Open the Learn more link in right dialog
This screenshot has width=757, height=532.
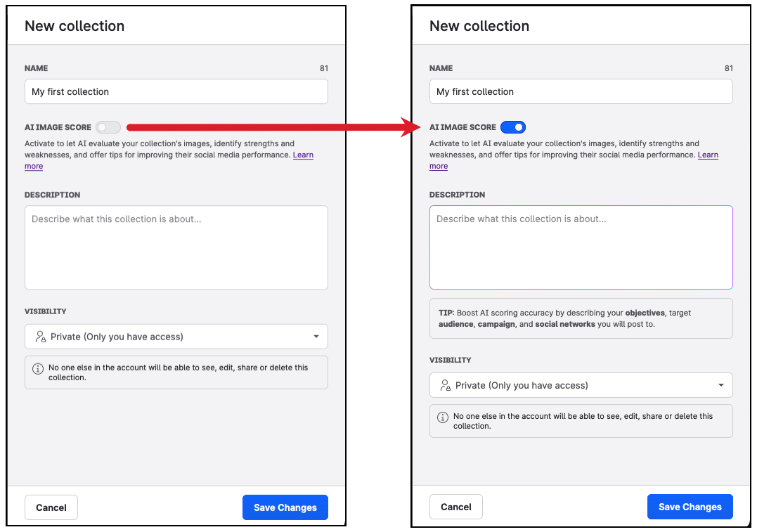(708, 155)
